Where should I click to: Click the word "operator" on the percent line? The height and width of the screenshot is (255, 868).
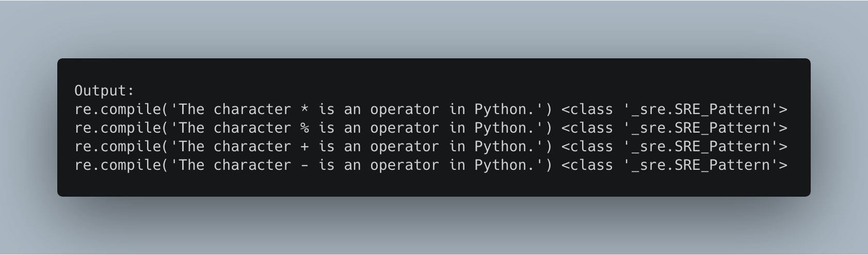click(x=404, y=128)
